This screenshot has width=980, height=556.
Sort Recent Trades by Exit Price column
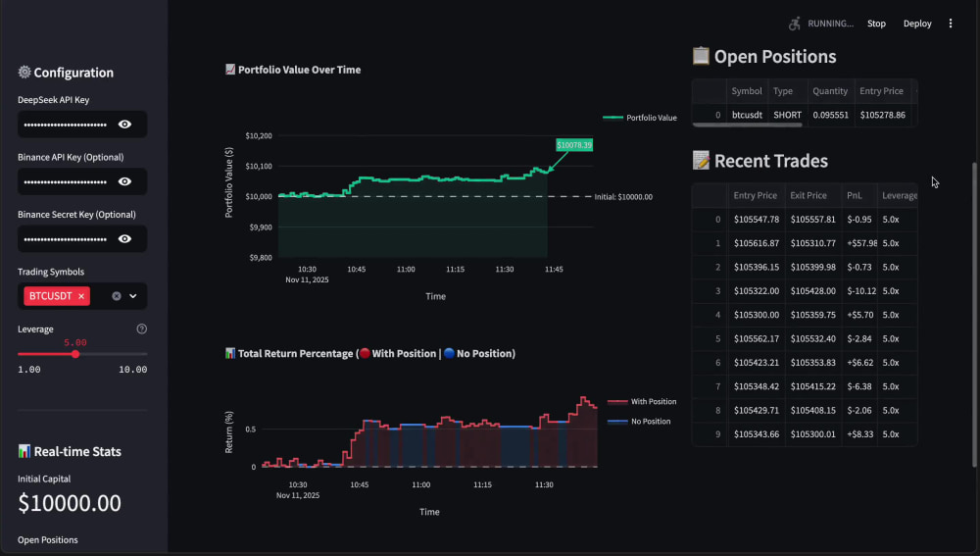813,196
